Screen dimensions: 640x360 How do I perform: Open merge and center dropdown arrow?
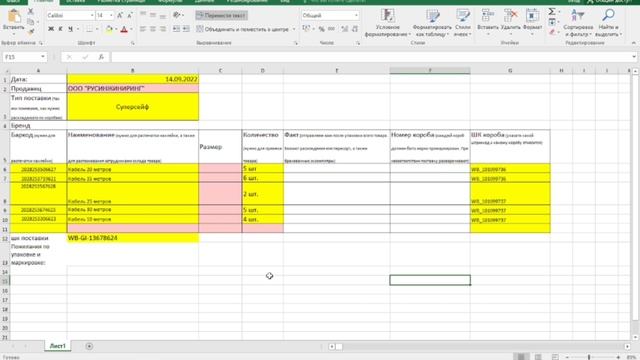tap(294, 29)
